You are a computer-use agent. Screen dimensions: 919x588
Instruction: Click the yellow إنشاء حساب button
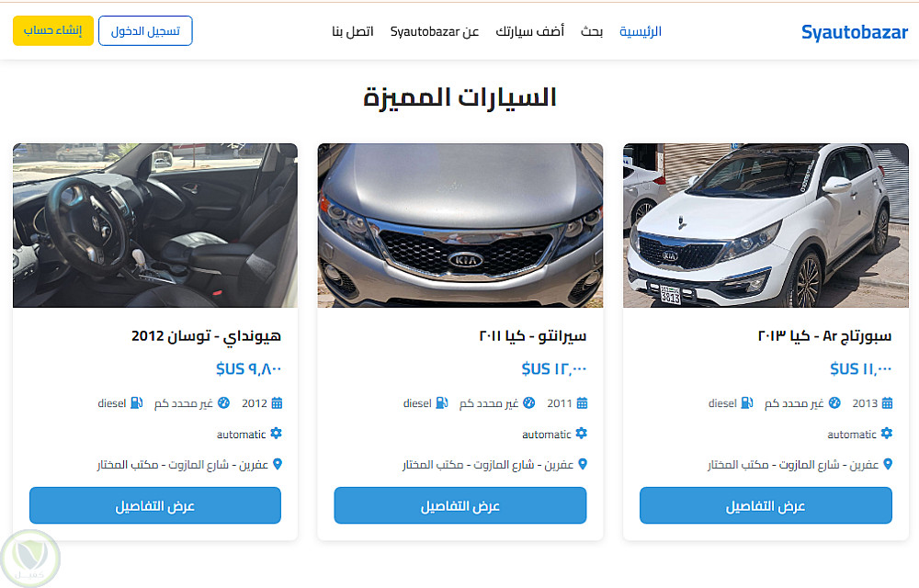tap(52, 30)
